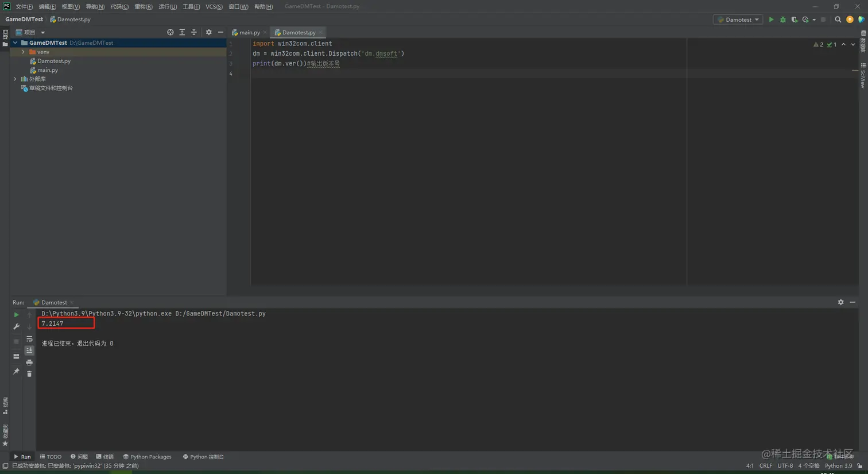Jump to next highlighted problem arrow
Screen dimensions: 868x474
[853, 44]
